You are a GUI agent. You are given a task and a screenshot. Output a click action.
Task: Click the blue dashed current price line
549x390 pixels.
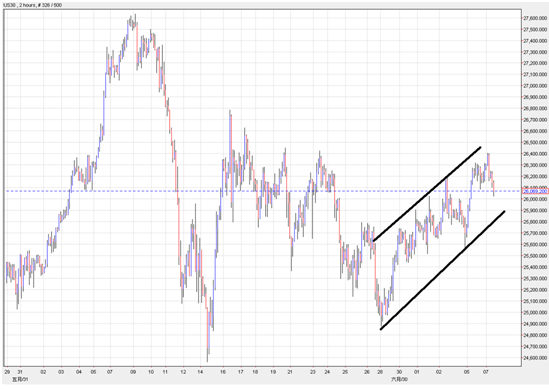pos(263,191)
